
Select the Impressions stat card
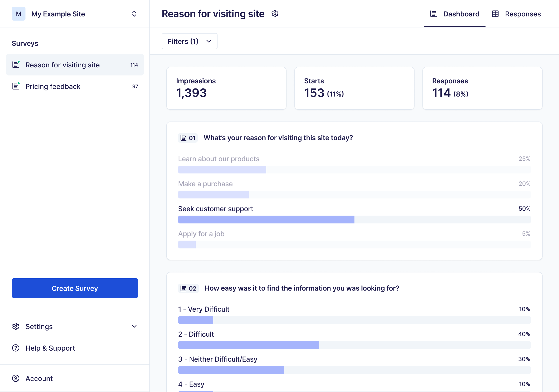(226, 88)
